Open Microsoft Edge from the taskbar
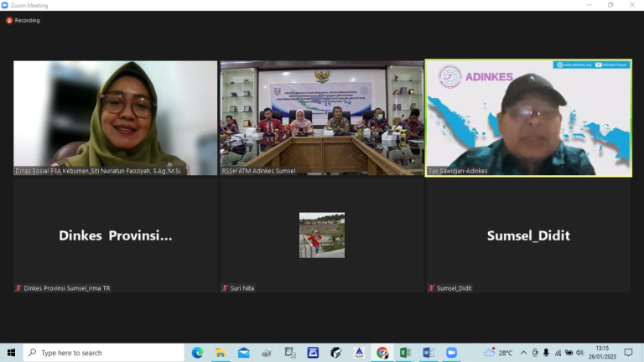The image size is (644, 362). pos(197,353)
